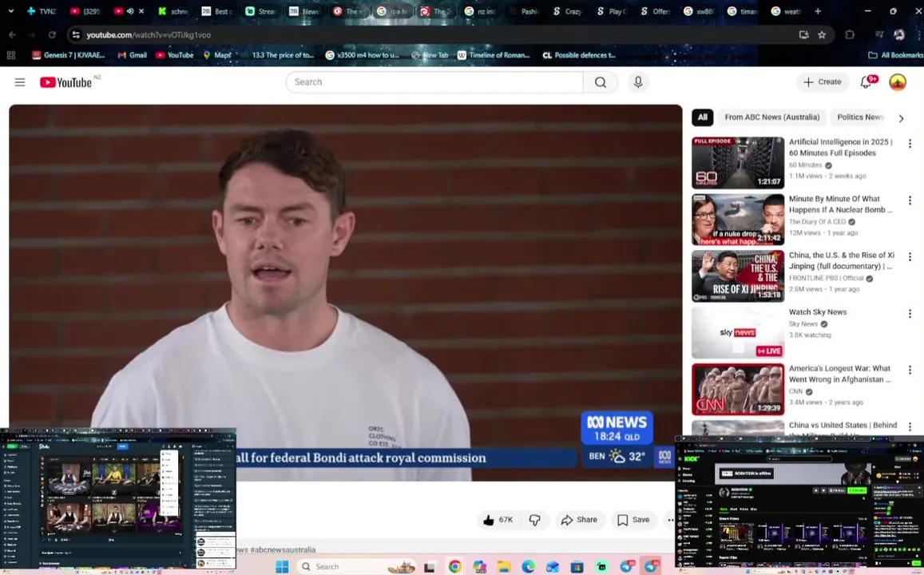Open the Sky News channel name
Viewport: 924px width, 575px height.
[803, 324]
